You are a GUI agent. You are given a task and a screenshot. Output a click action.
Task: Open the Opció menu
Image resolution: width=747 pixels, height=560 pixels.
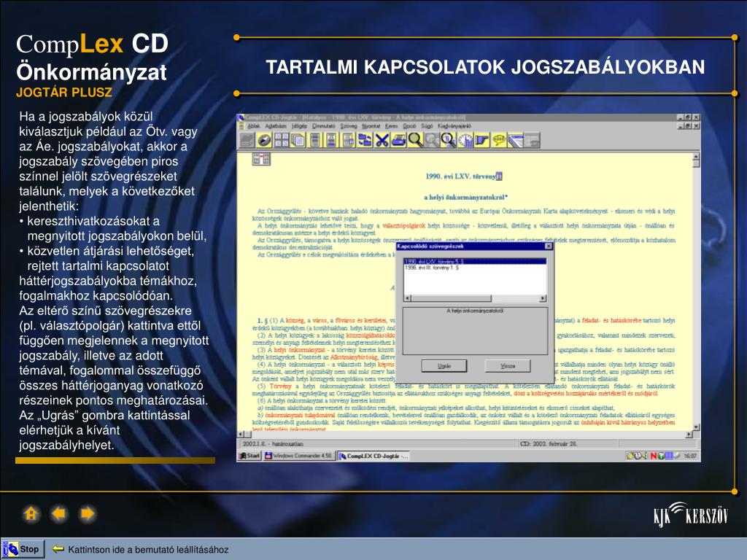point(409,125)
